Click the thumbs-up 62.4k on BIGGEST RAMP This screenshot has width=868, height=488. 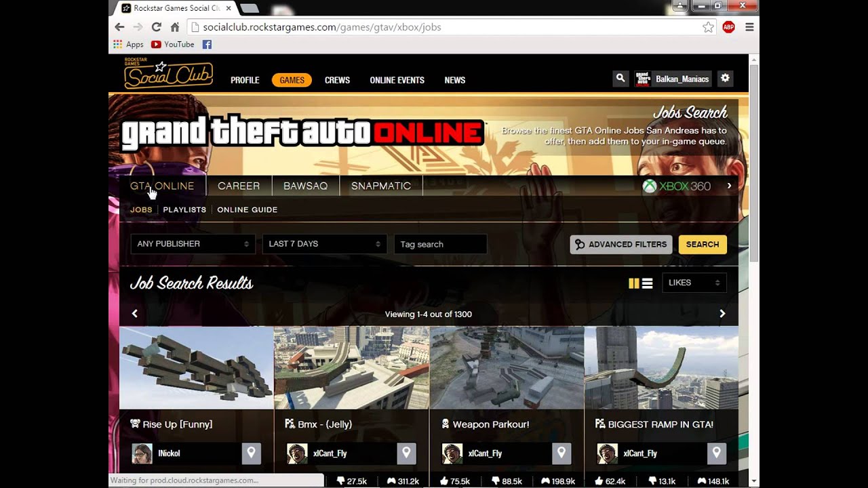[610, 481]
